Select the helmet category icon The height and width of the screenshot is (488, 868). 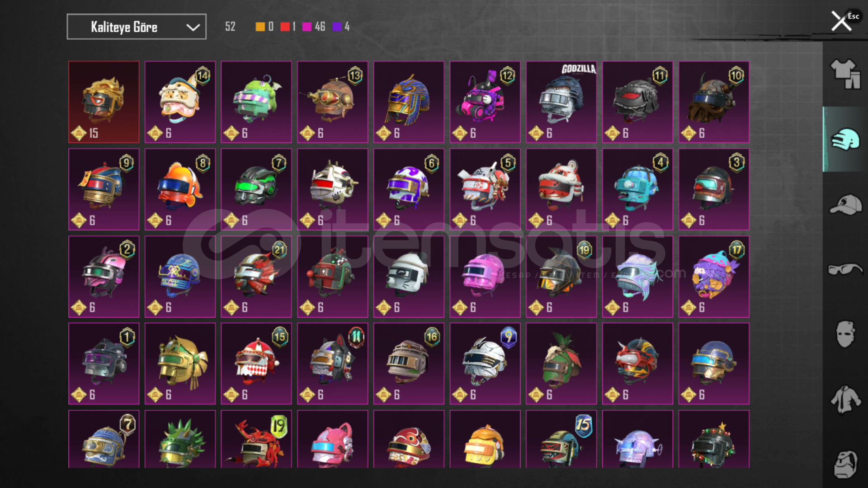coord(845,139)
